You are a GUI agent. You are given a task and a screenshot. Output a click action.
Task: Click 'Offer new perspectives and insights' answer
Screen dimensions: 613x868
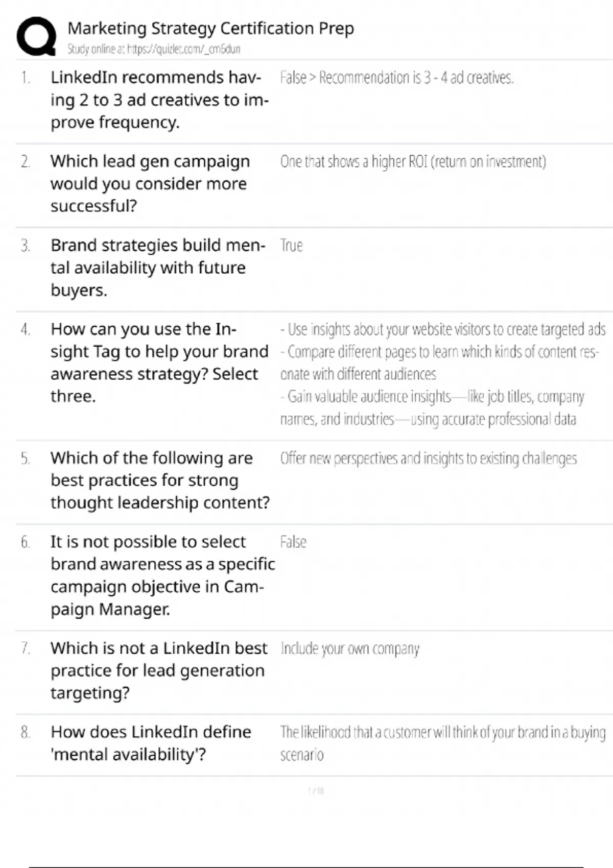click(x=428, y=459)
